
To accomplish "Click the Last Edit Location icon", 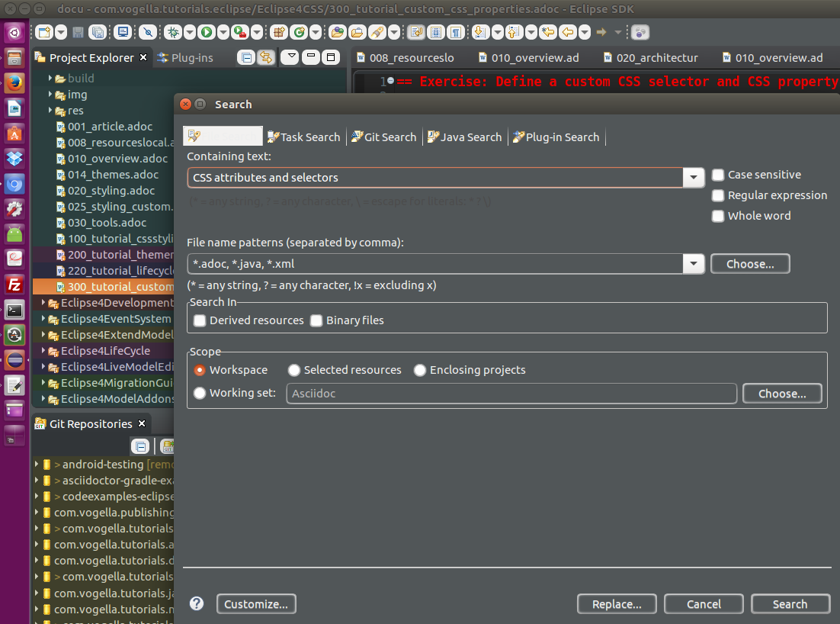I will [x=548, y=32].
